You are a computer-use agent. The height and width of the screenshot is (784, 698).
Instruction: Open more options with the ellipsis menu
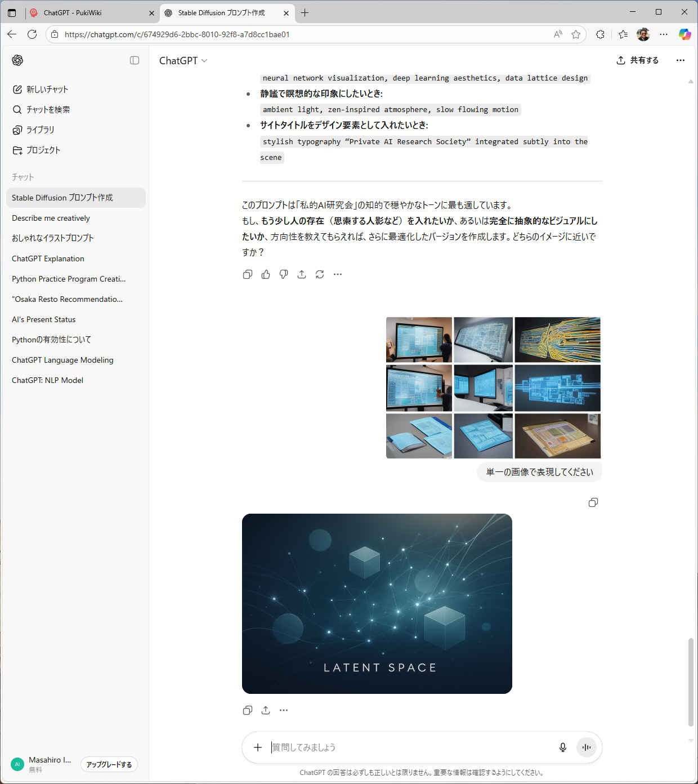[x=681, y=60]
